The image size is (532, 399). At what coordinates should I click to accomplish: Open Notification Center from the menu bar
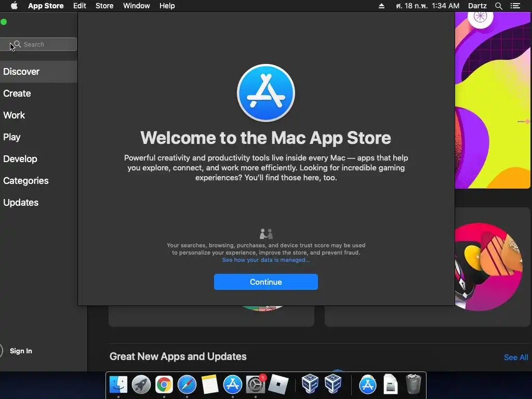pos(515,6)
